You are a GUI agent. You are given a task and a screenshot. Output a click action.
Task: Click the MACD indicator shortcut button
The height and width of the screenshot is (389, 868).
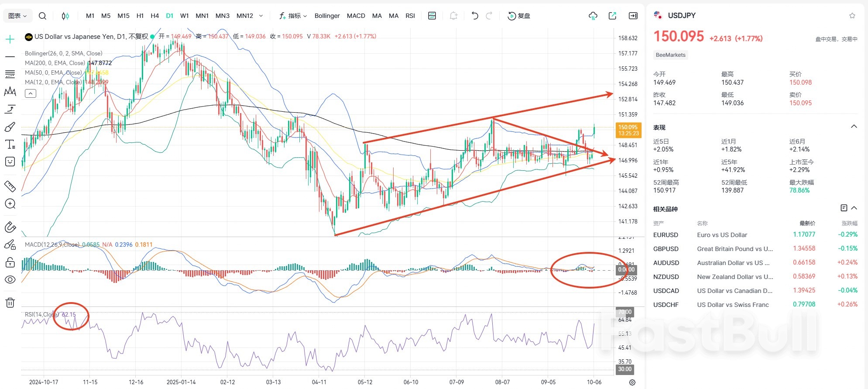point(356,16)
